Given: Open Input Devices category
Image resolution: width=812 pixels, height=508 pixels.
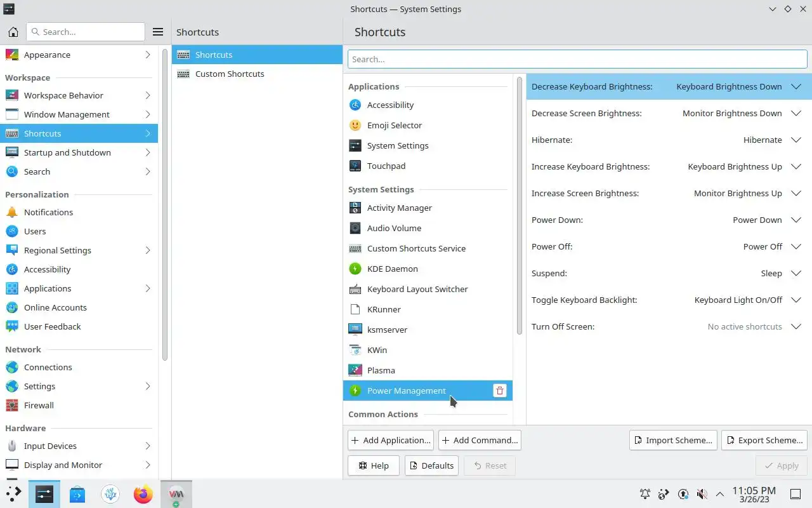Looking at the screenshot, I should 79,446.
